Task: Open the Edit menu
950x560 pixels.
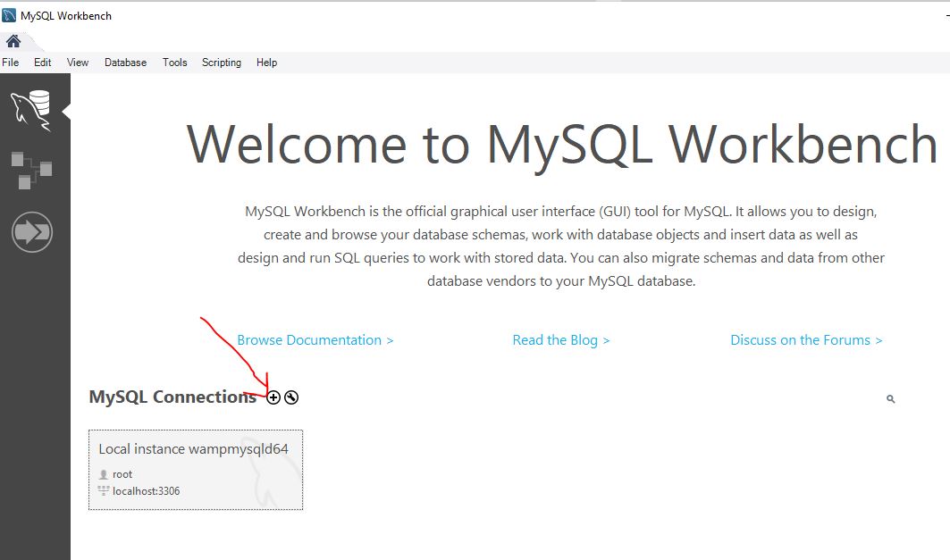Action: tap(42, 63)
